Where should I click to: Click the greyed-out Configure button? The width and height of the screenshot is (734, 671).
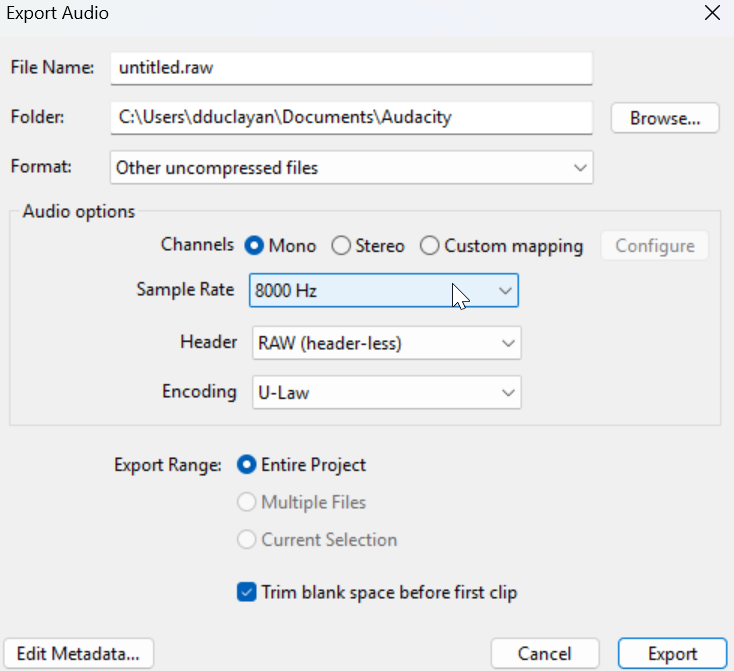(x=654, y=246)
